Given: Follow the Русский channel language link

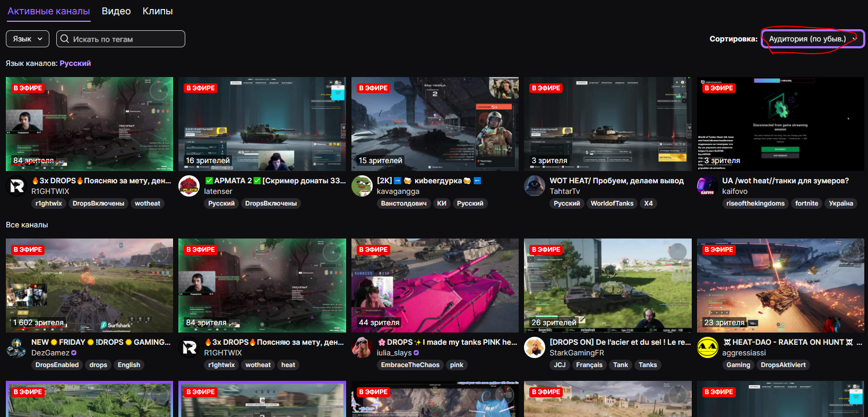Looking at the screenshot, I should click(75, 63).
